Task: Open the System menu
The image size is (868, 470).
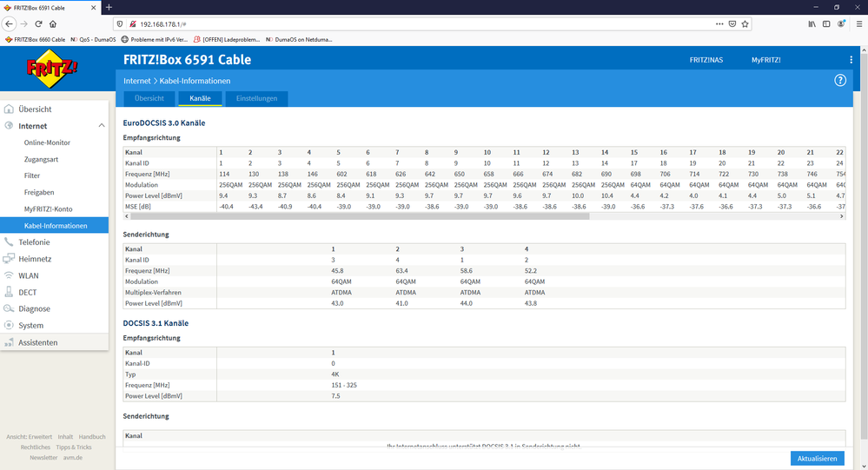Action: (30, 326)
